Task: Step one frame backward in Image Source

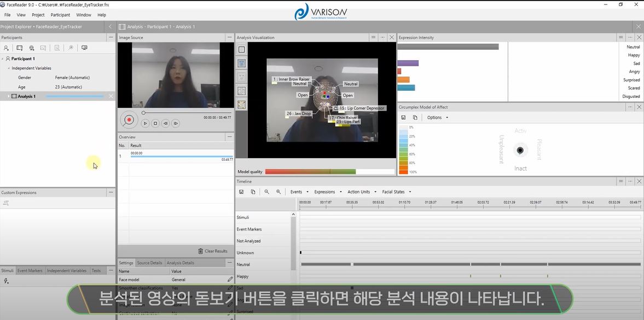Action: pos(165,123)
